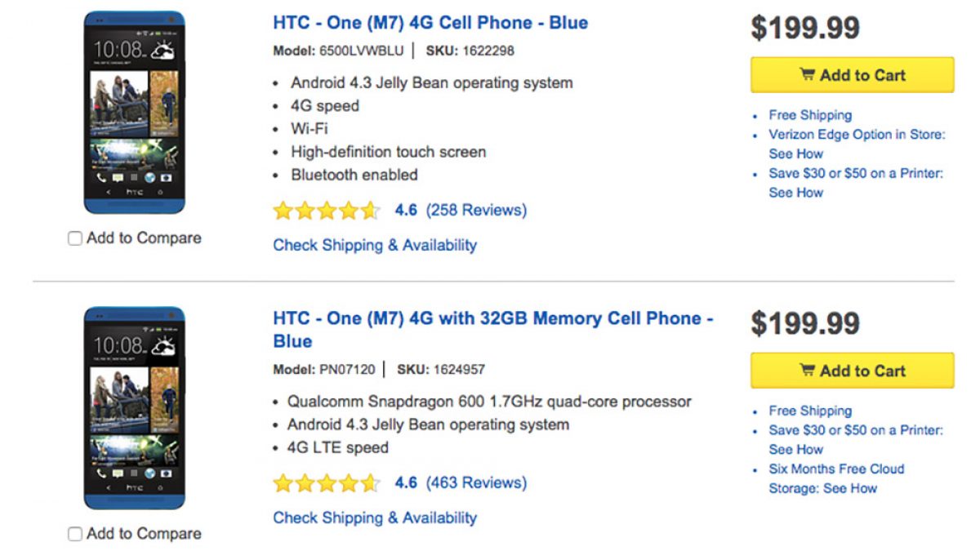
Task: Click star rating of first HTC phone
Action: 326,211
